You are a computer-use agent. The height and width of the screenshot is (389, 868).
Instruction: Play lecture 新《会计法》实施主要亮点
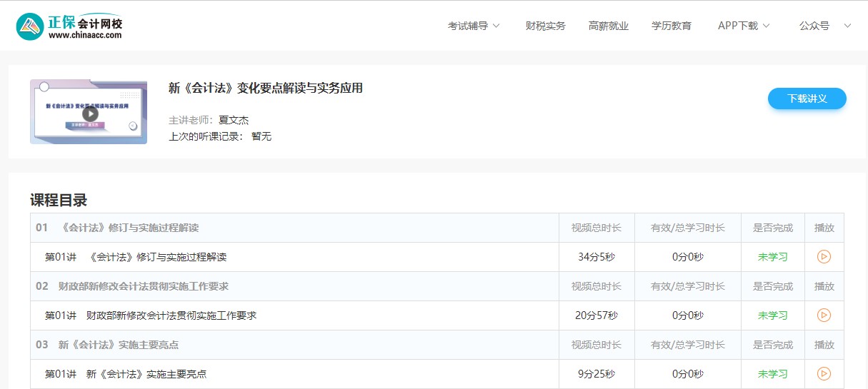coord(824,374)
